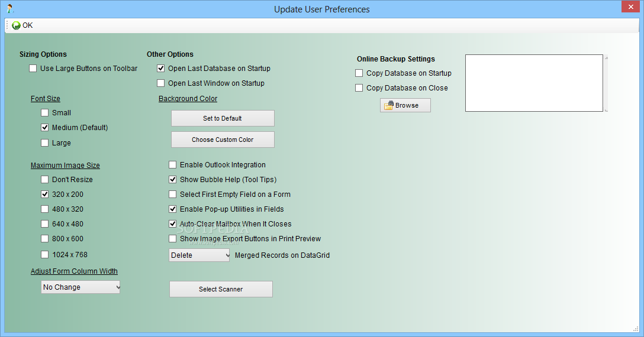Click the Online Backup Settings heading

(x=396, y=59)
